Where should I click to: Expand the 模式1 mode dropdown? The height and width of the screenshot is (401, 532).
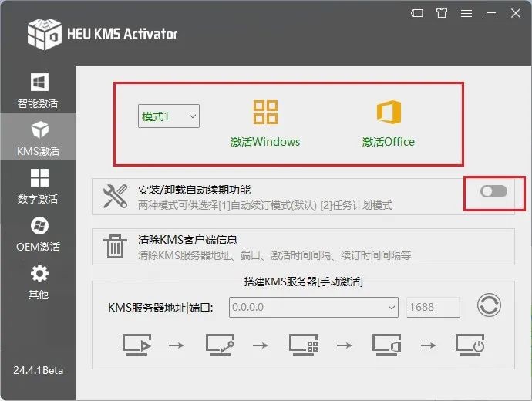[169, 116]
